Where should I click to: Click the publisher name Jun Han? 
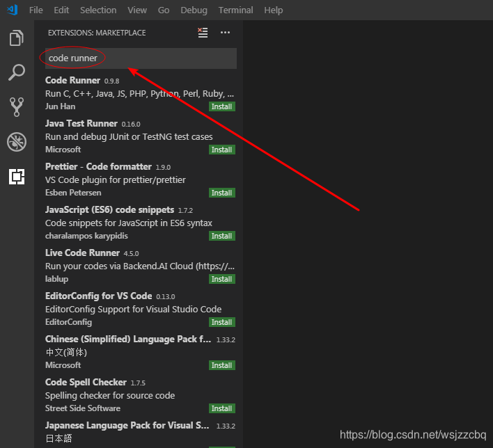(x=60, y=106)
